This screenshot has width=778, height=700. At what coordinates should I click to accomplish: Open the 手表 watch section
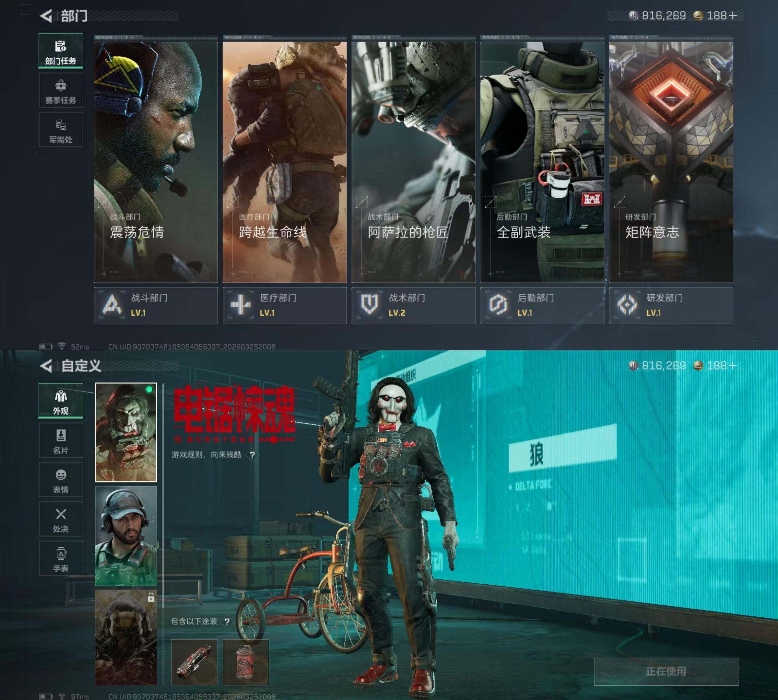coord(61,558)
